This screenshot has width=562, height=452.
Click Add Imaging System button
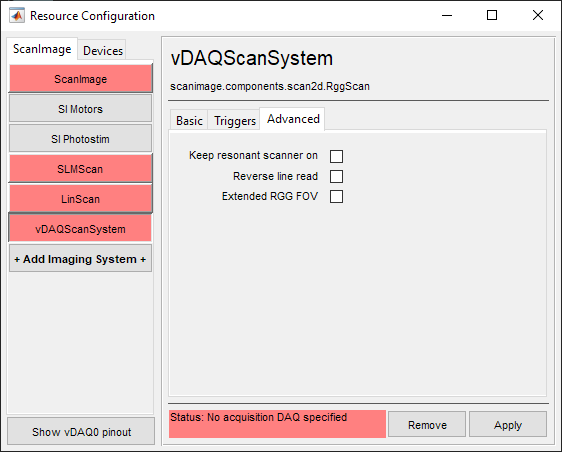coord(81,259)
